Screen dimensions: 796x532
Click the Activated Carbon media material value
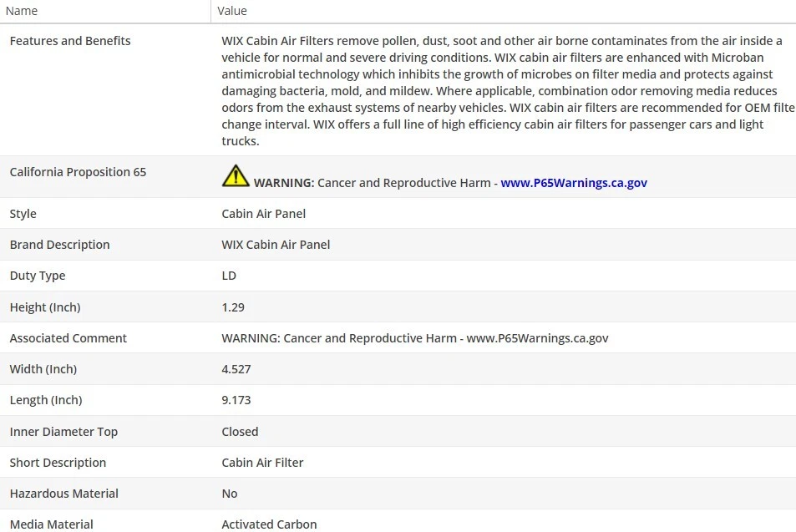point(269,524)
